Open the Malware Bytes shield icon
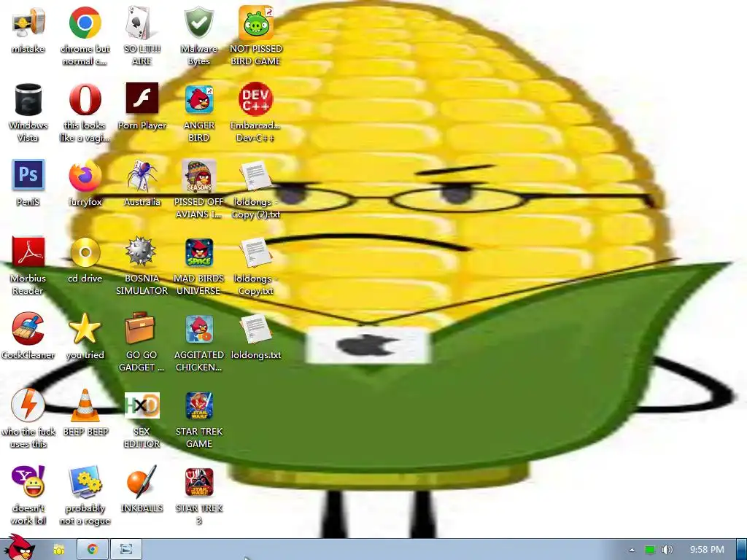Screen dimensions: 747x560 click(x=198, y=23)
